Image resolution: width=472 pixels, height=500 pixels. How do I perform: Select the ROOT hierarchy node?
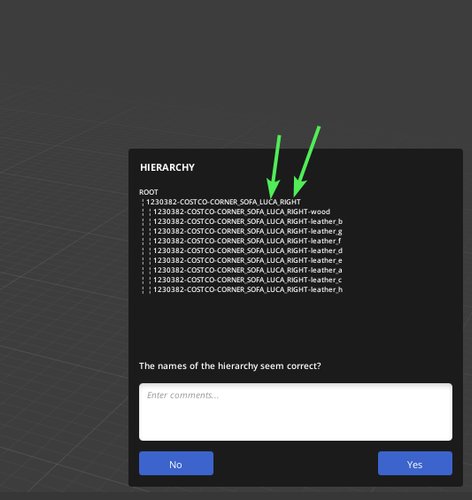(149, 192)
